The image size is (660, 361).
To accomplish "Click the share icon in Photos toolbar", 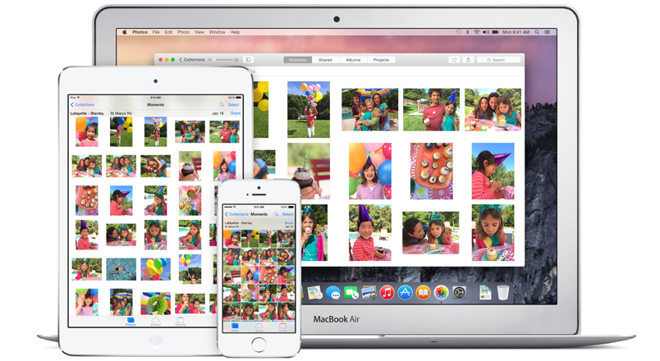I will coord(468,60).
